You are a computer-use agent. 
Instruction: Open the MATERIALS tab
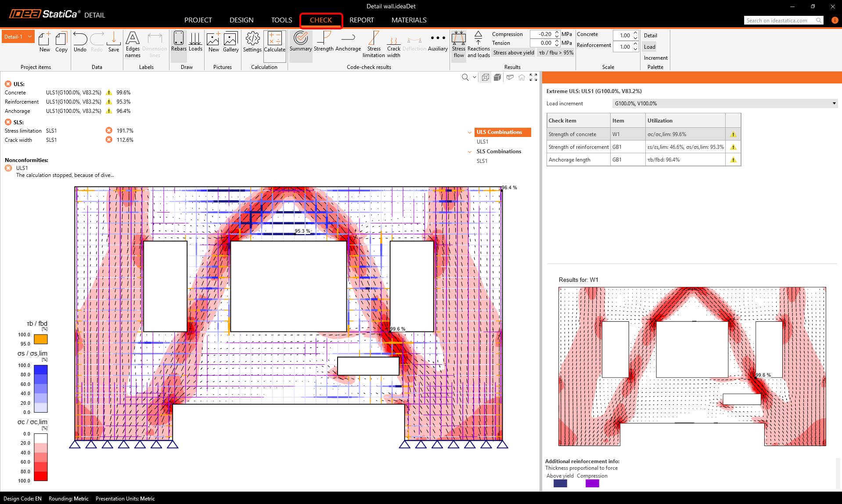(x=409, y=20)
